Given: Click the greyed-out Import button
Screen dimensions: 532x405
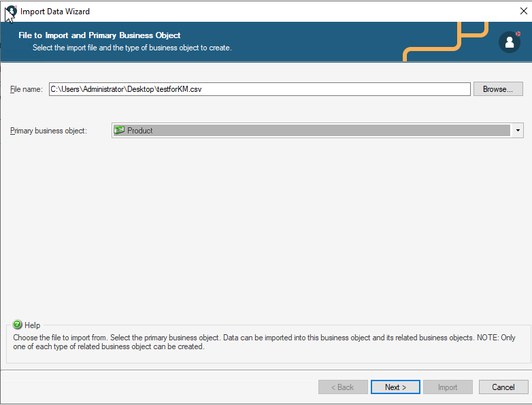Looking at the screenshot, I should [x=447, y=387].
